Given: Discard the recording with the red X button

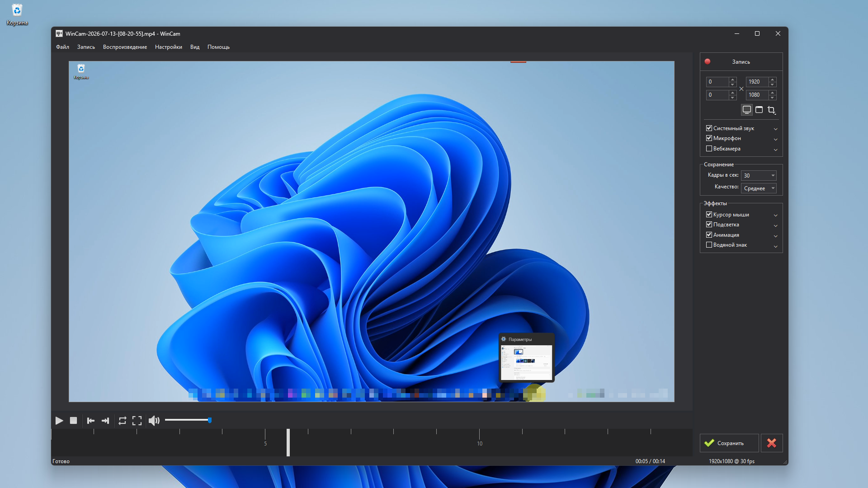Looking at the screenshot, I should [x=772, y=443].
